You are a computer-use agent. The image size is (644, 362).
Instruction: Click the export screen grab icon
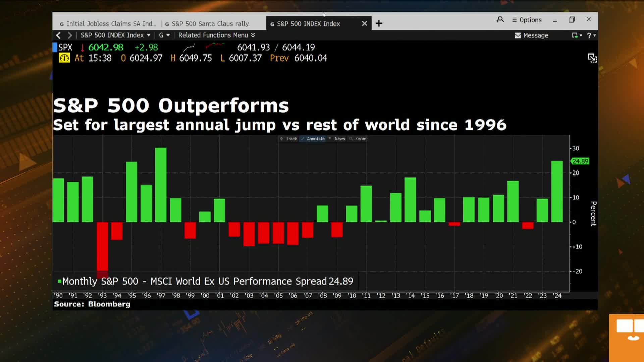pyautogui.click(x=592, y=58)
